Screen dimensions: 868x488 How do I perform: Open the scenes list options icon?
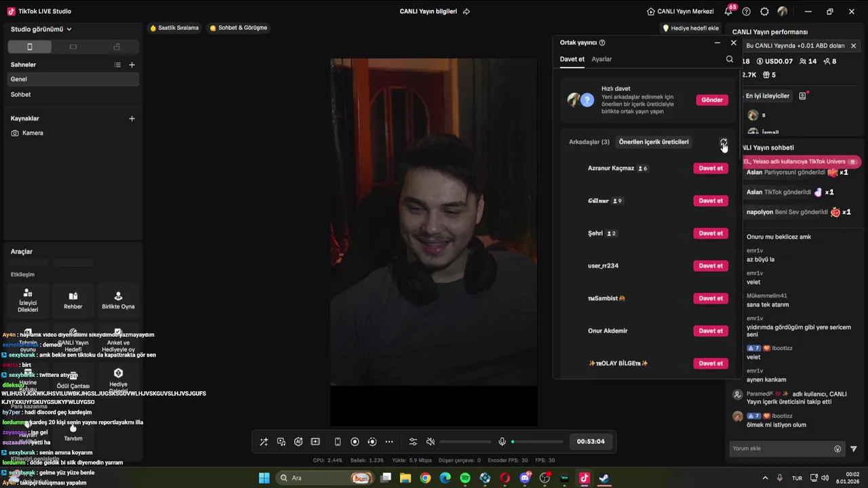[x=117, y=65]
